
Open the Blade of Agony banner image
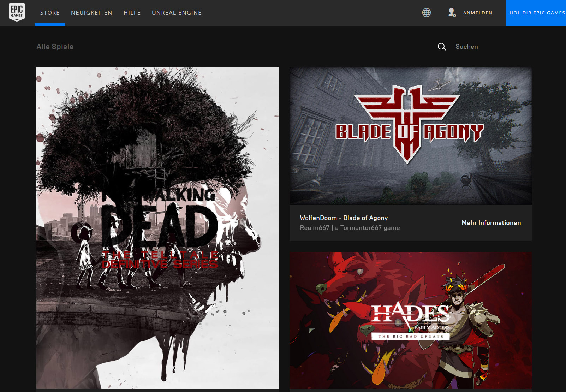point(410,136)
